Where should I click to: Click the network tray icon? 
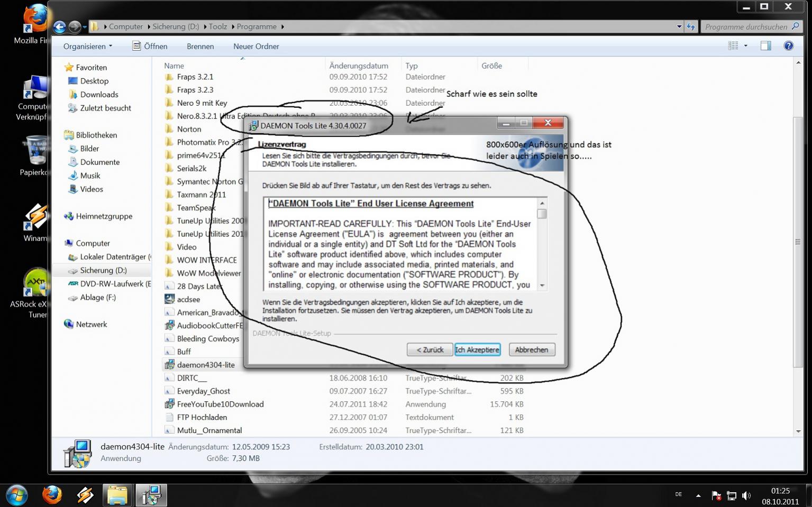coord(732,495)
